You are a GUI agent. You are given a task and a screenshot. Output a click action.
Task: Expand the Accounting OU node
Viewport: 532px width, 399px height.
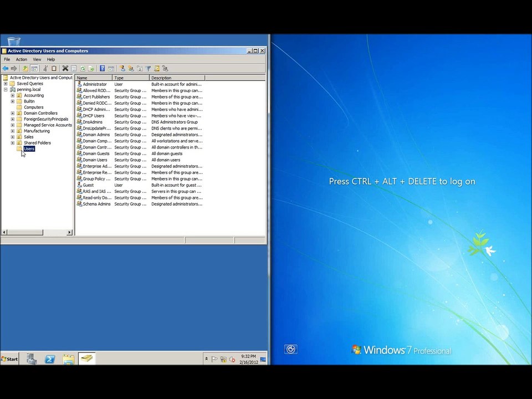coord(13,95)
